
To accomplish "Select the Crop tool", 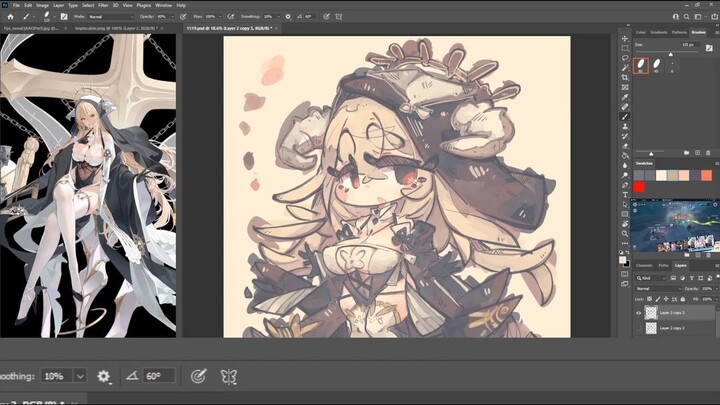I will (625, 77).
